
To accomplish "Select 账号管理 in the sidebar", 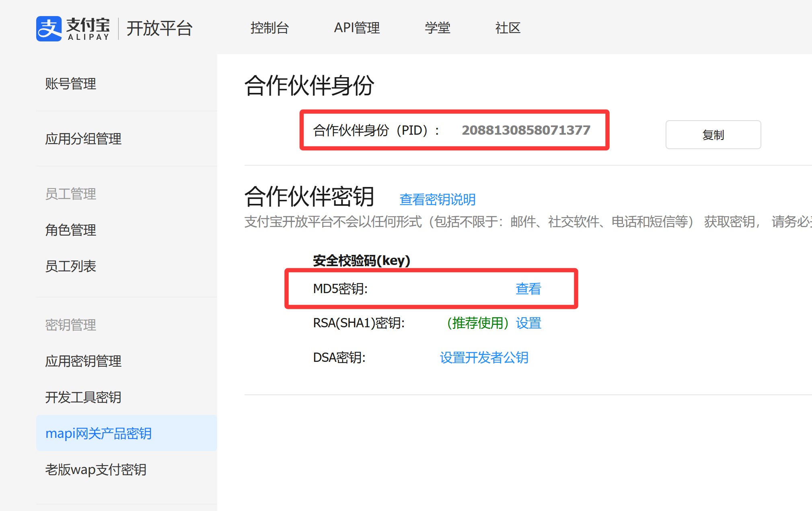I will pos(71,84).
